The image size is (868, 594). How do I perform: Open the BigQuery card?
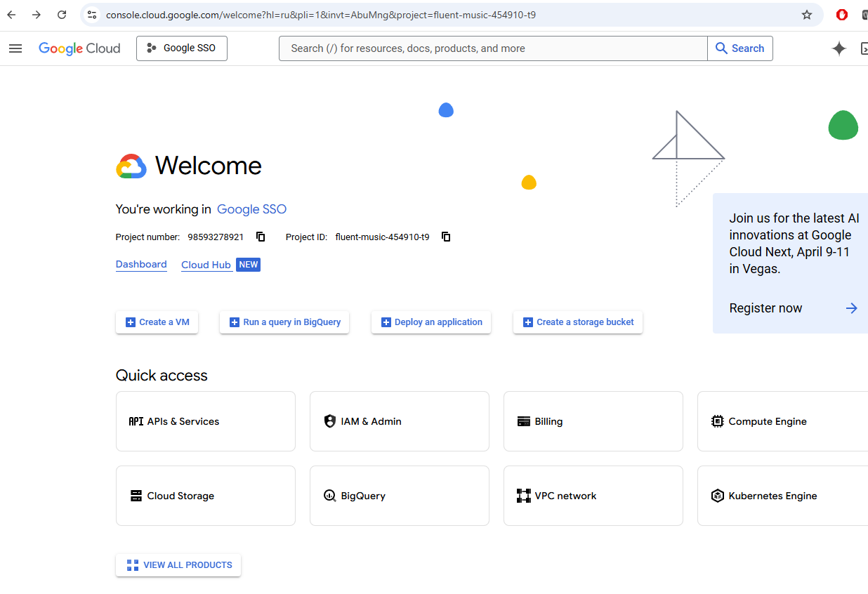400,496
